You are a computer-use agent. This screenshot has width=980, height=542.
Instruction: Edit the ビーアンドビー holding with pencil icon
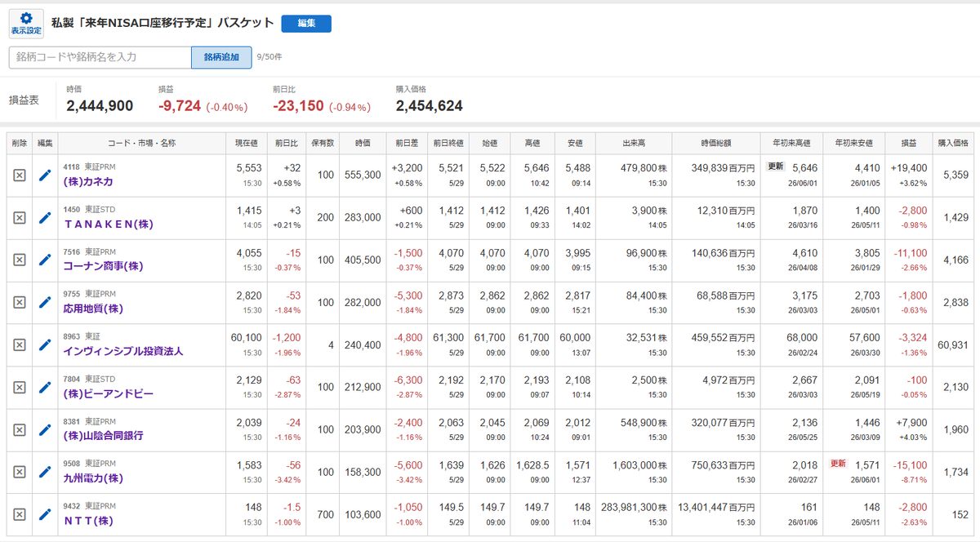tap(46, 387)
